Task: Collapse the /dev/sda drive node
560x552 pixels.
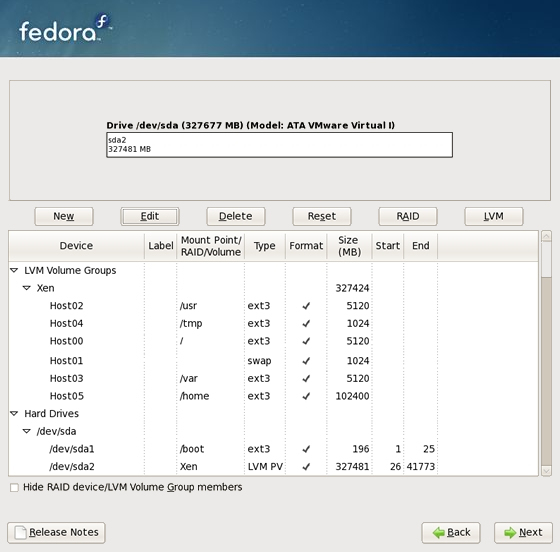Action: coord(27,431)
